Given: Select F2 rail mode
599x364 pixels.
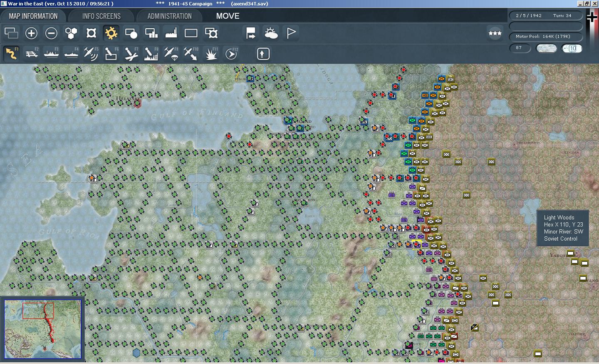Looking at the screenshot, I should click(31, 54).
